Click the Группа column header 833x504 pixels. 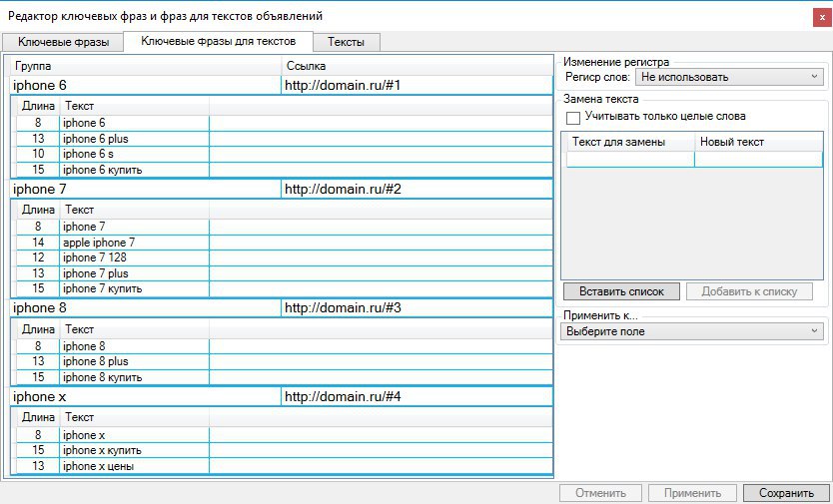pos(146,67)
